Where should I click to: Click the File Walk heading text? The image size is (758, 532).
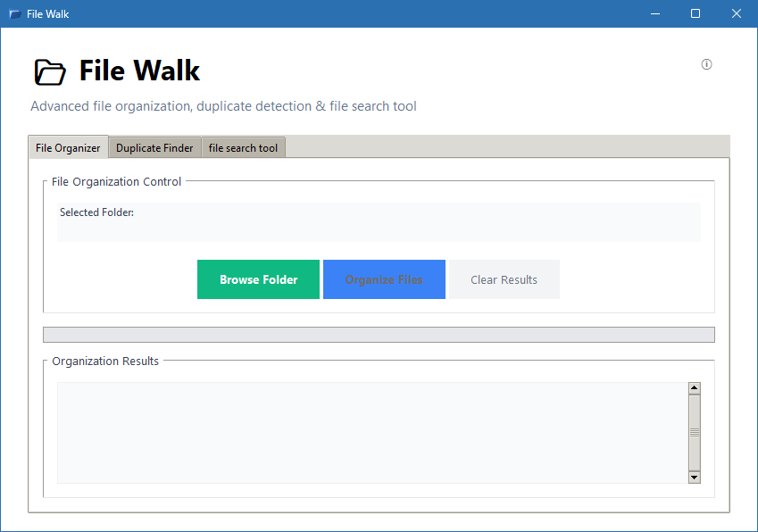tap(139, 71)
